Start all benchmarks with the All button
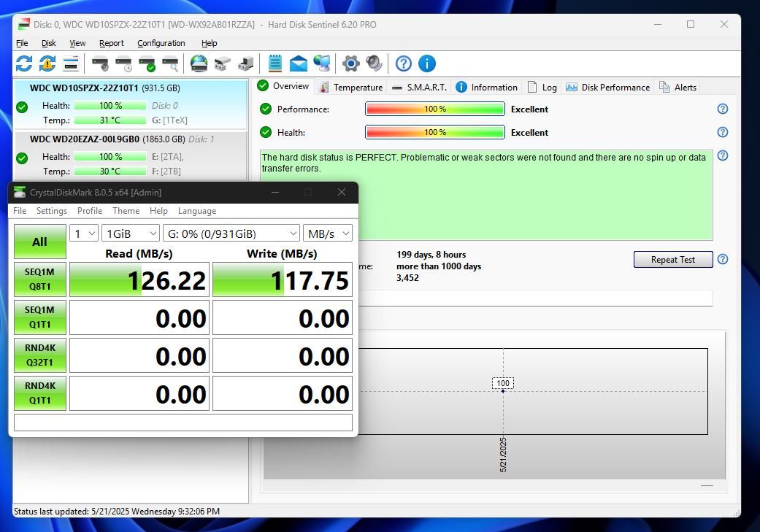 (39, 242)
